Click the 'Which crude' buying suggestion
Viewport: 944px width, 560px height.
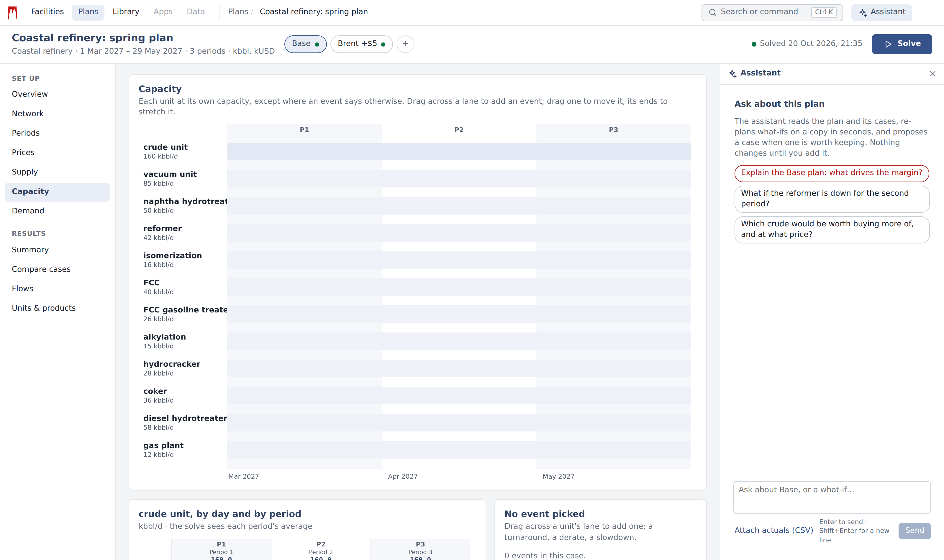832,229
